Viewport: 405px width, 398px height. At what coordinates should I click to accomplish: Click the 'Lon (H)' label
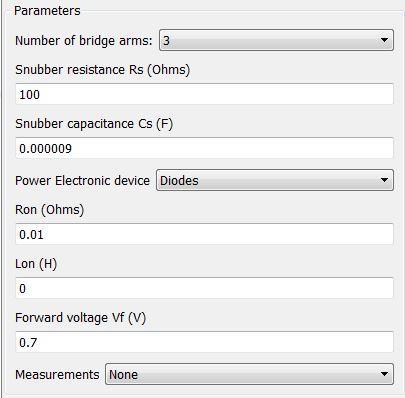tap(36, 264)
